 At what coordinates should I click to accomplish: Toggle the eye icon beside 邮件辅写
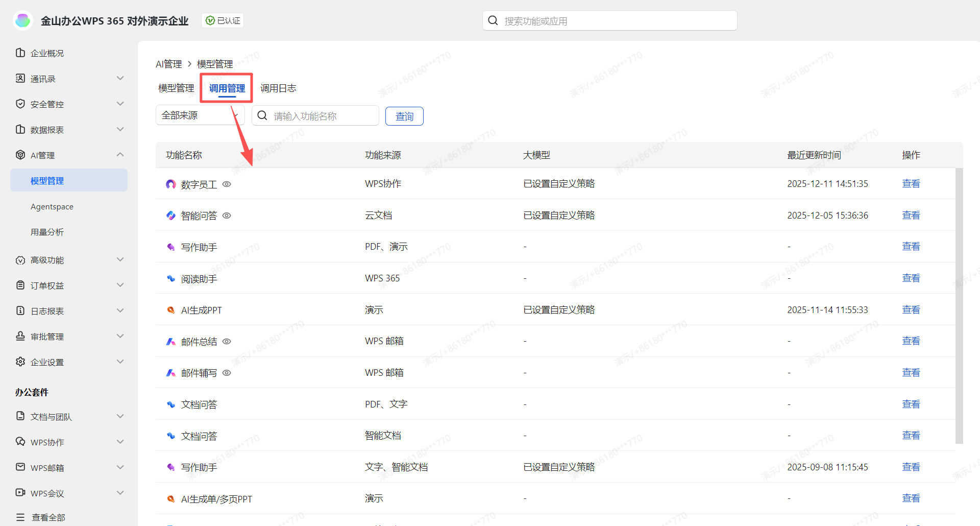227,373
